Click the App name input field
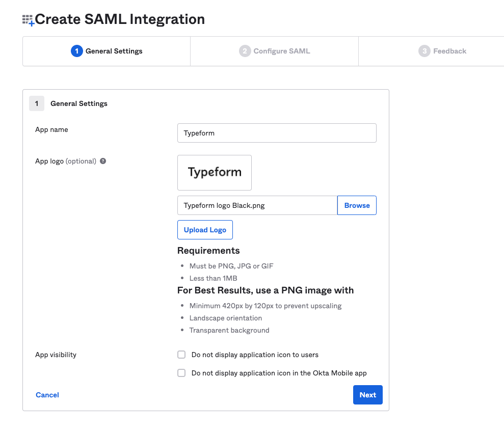The image size is (504, 432). click(x=277, y=133)
